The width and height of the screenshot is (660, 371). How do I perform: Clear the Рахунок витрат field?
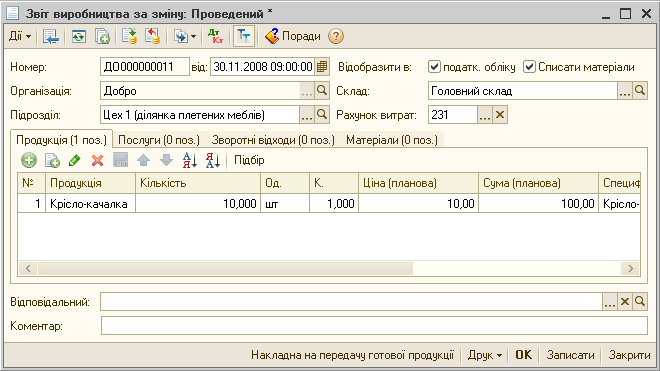500,115
